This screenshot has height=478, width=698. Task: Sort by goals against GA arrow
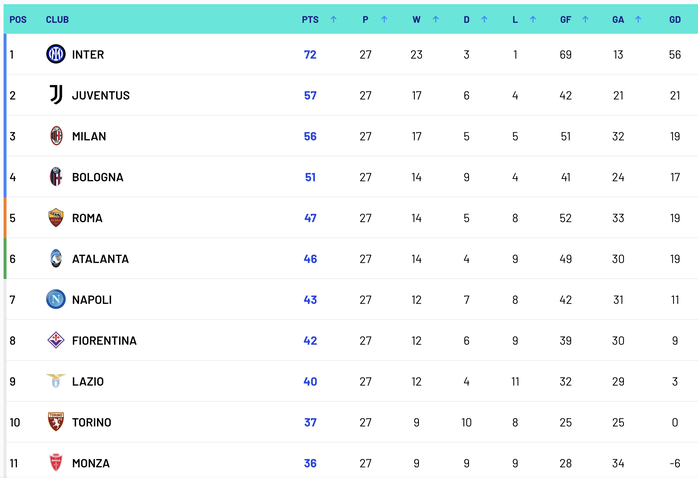coord(638,20)
